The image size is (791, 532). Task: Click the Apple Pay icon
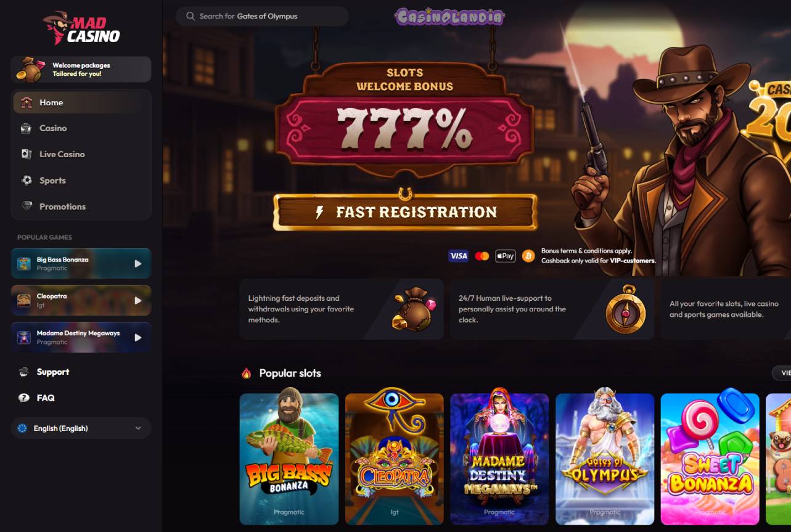[506, 256]
